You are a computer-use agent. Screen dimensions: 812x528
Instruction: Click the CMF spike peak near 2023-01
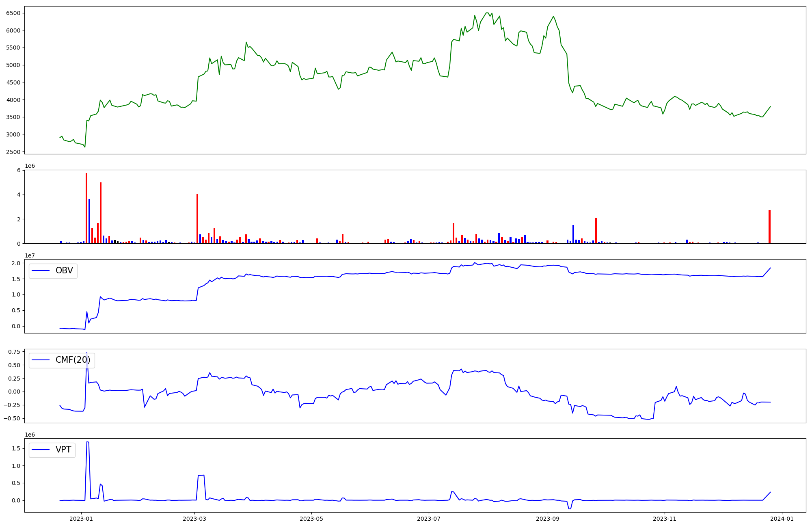pos(87,353)
